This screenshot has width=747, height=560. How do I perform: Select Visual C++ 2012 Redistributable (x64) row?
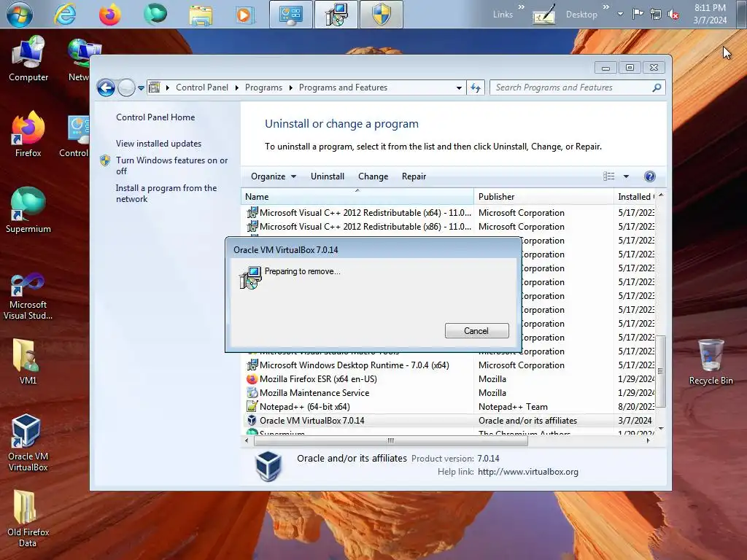(449, 213)
